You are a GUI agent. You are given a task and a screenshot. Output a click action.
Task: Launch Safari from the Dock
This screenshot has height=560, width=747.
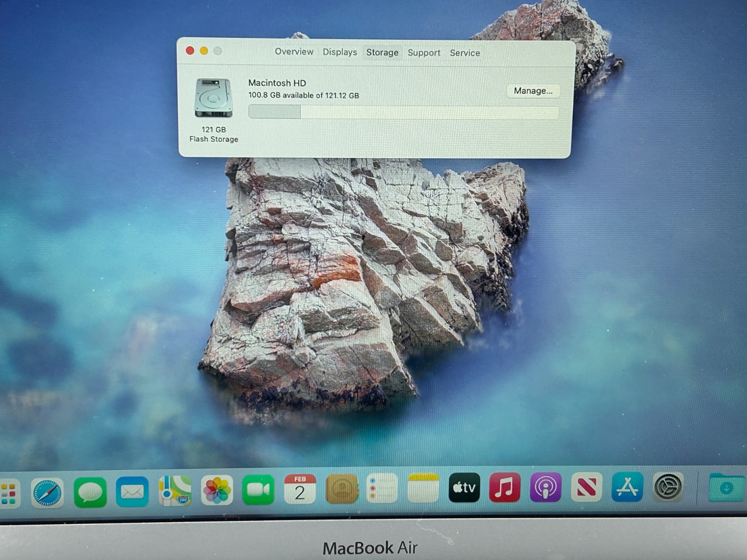pyautogui.click(x=47, y=492)
